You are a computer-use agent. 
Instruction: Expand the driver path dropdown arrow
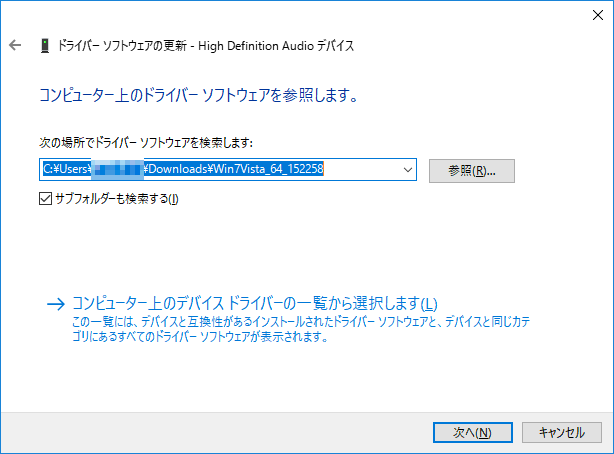(408, 170)
